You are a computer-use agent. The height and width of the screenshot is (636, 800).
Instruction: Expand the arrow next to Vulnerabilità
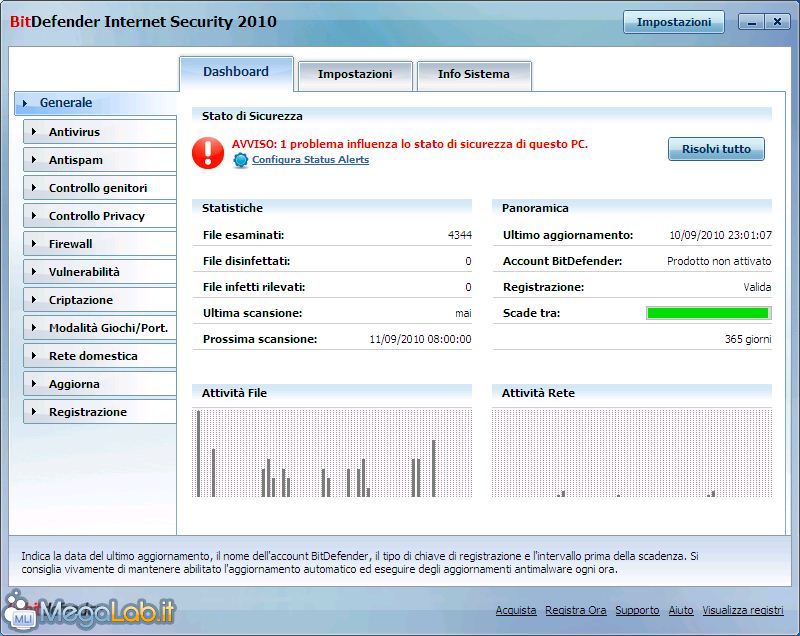click(34, 272)
